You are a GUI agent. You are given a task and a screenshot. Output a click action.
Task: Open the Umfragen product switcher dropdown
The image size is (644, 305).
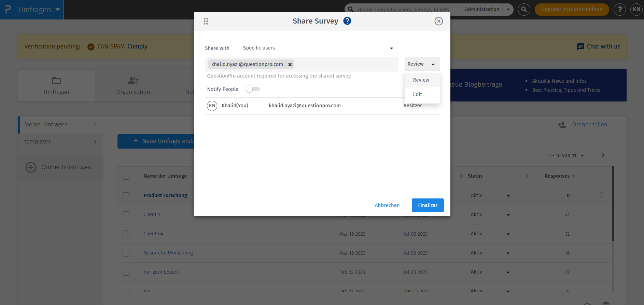pyautogui.click(x=58, y=10)
